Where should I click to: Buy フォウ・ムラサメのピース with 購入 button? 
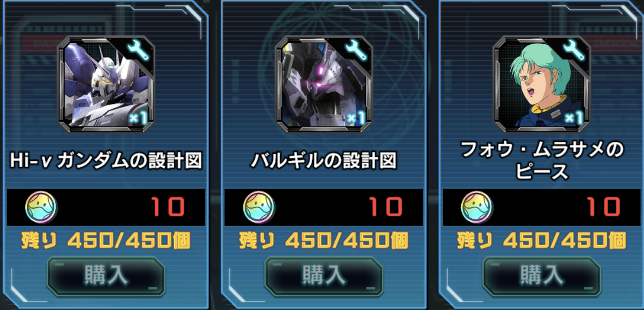541,276
